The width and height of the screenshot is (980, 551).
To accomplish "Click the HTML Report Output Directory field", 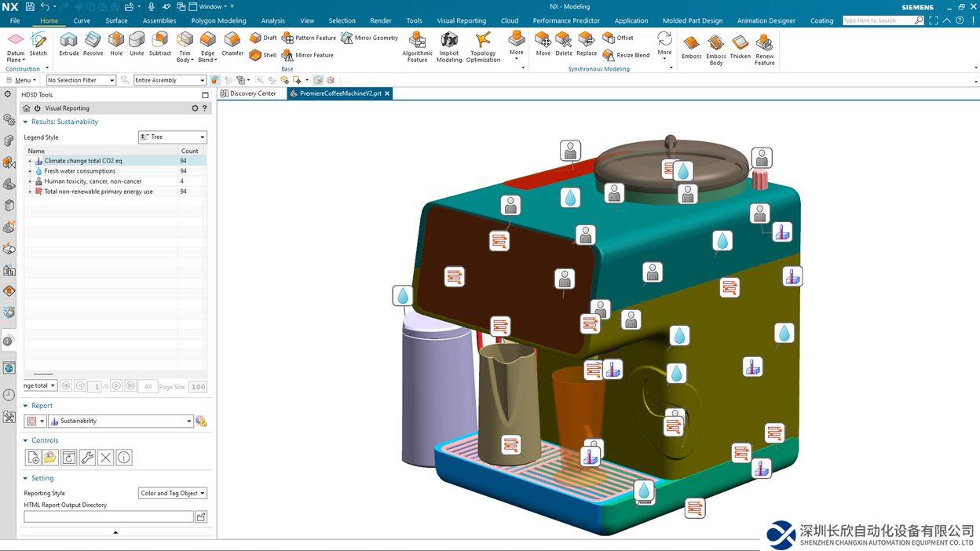I will tap(108, 516).
